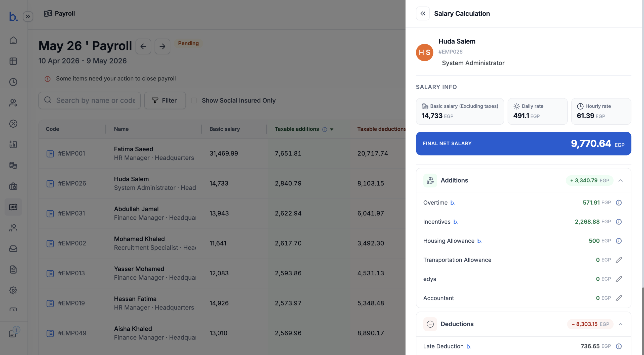This screenshot has height=355, width=644.
Task: Open the Home icon in sidebar
Action: [x=13, y=40]
